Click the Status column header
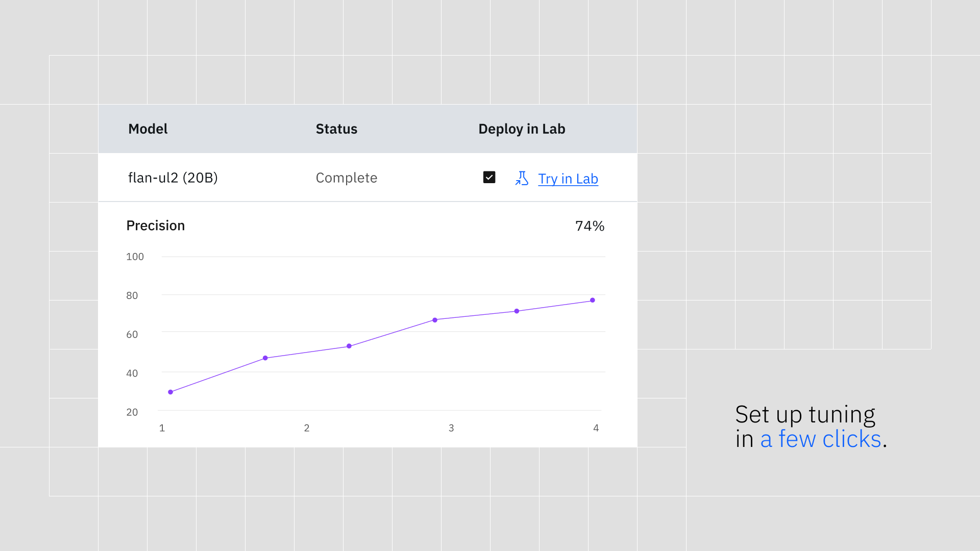This screenshot has width=980, height=551. click(x=336, y=129)
